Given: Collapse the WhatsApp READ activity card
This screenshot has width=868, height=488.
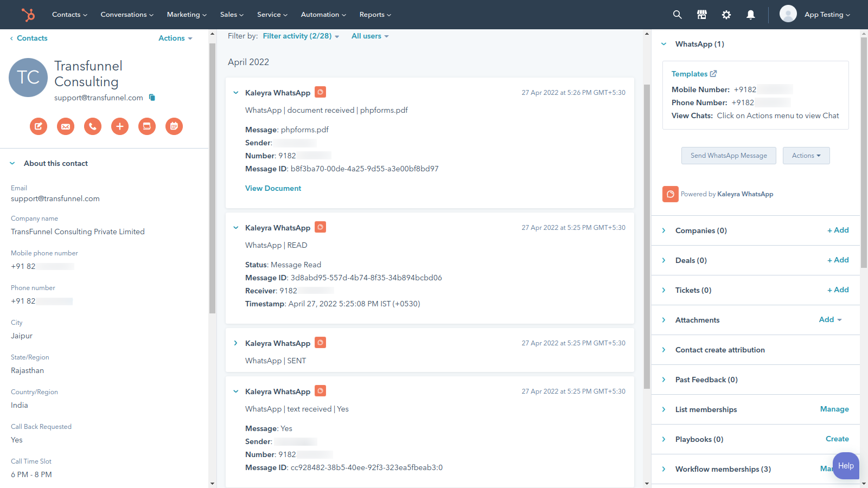Looking at the screenshot, I should point(236,228).
